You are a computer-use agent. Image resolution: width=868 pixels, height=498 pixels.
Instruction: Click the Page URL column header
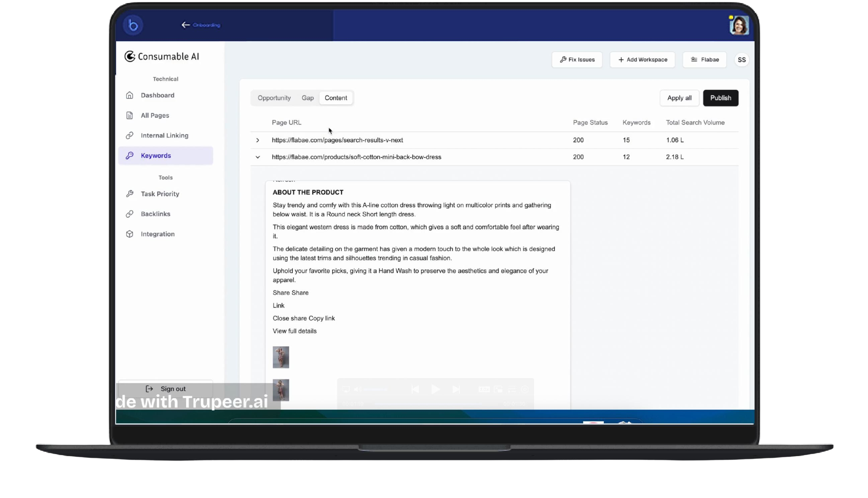point(286,122)
